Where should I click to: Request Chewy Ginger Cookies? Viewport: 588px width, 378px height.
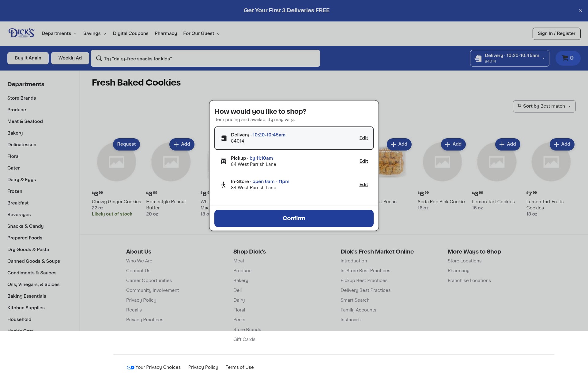pos(126,144)
